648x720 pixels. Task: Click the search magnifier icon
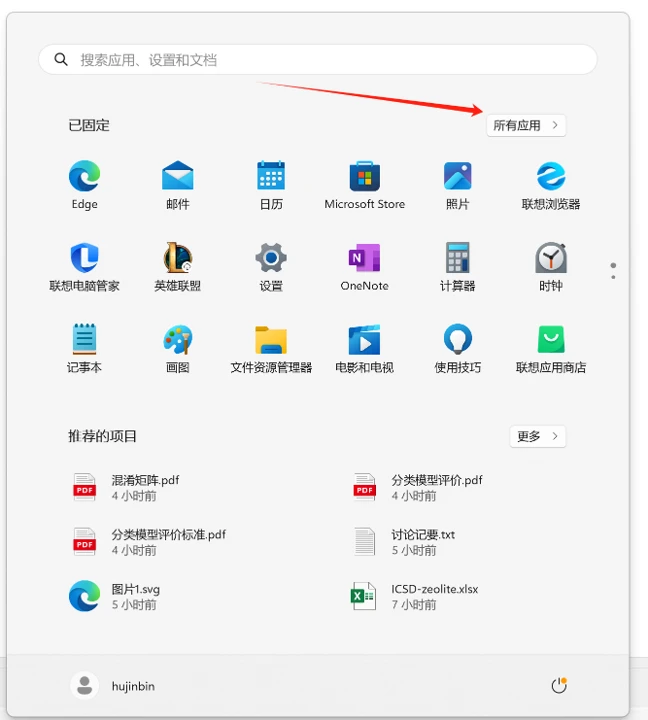(61, 59)
